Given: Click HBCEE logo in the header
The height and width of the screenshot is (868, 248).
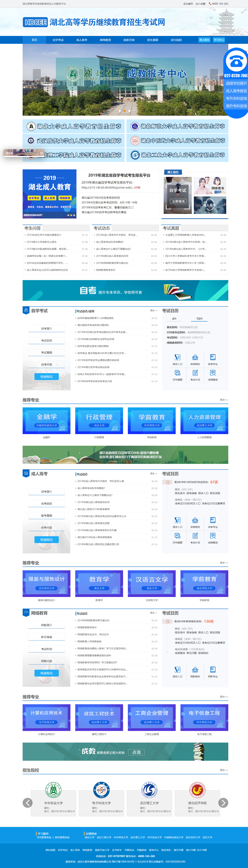Looking at the screenshot, I should 35,22.
